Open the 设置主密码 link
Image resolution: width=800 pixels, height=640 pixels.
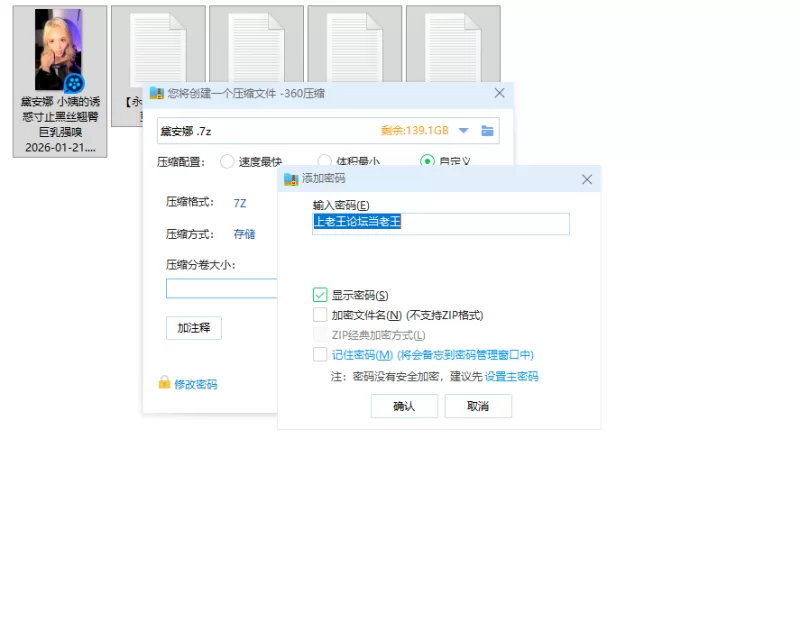[511, 376]
